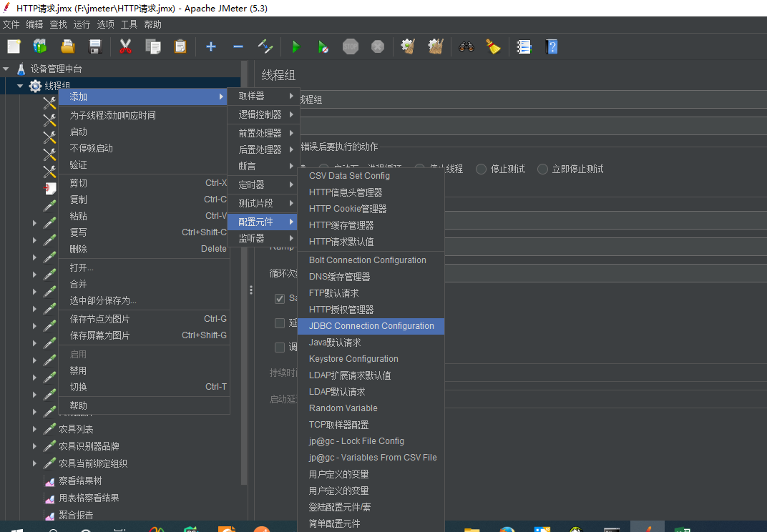Click the Paste clipboard icon
767x532 pixels.
pyautogui.click(x=180, y=47)
